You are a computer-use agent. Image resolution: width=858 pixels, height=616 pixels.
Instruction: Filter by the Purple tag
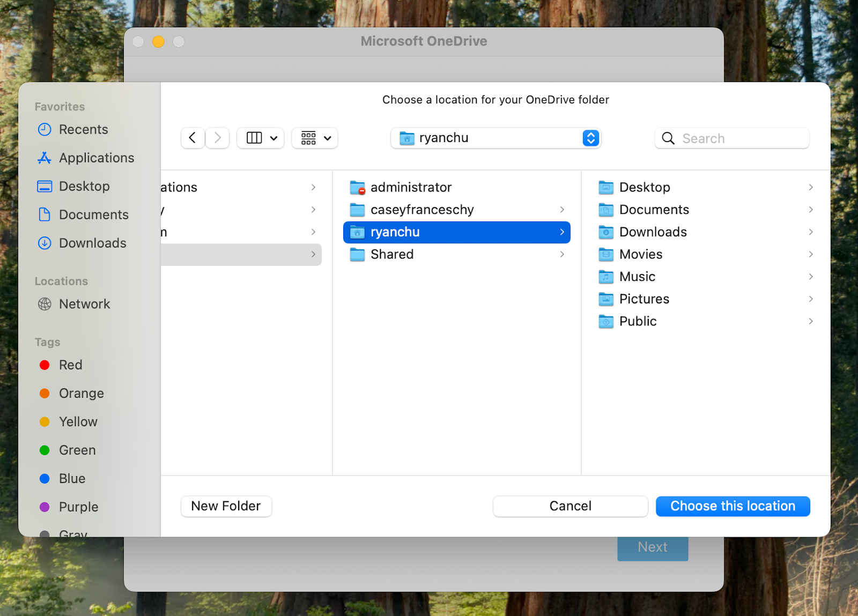69,507
